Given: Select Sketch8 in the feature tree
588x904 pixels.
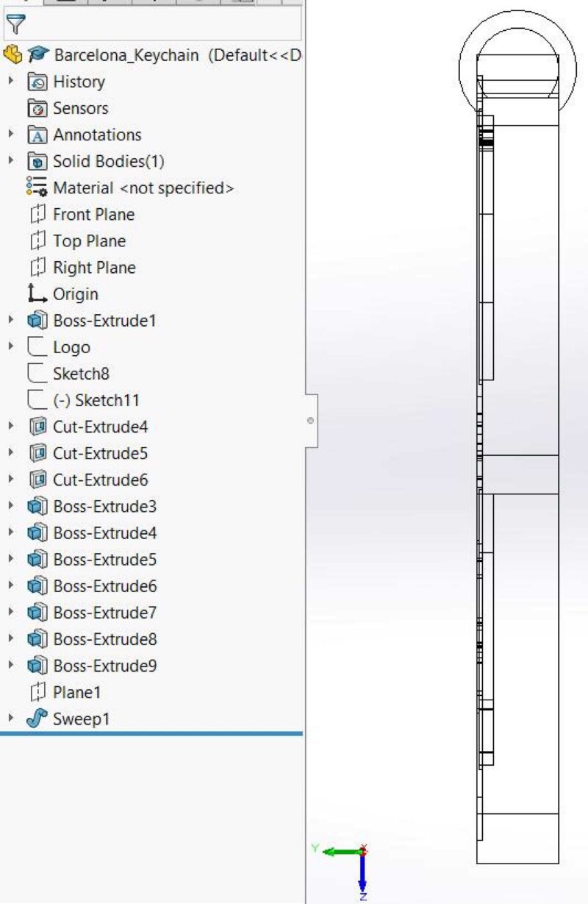Looking at the screenshot, I should click(x=81, y=374).
